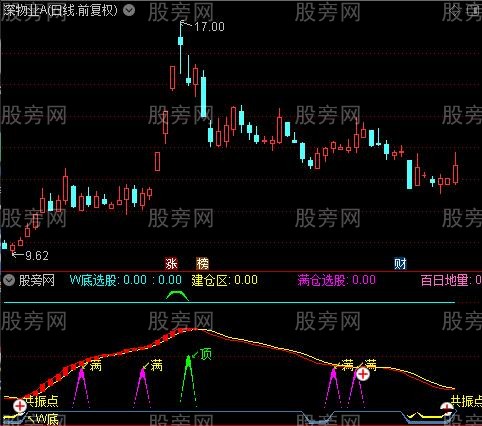Expand the indicator panel dropdown beside 股旁网
Image resolution: width=482 pixels, height=426 pixels.
click(9, 280)
